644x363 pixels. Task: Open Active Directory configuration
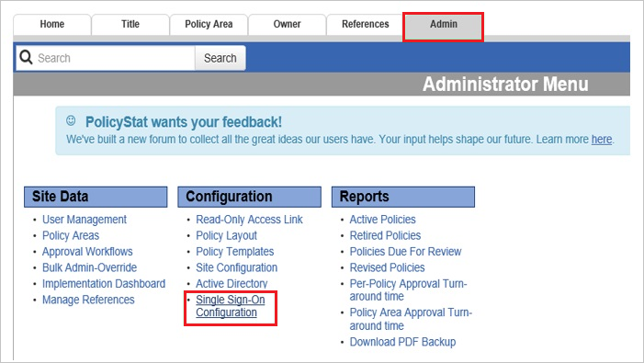click(x=232, y=284)
